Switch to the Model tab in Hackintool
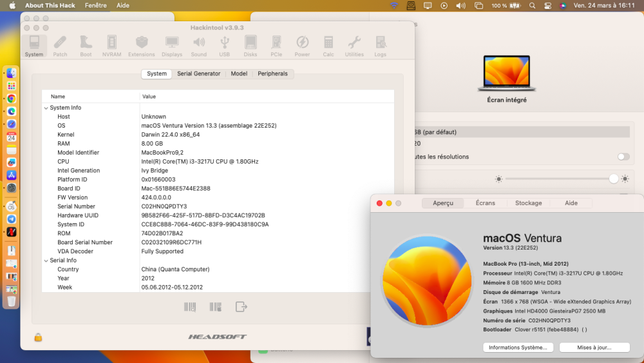Image resolution: width=644 pixels, height=363 pixels. [x=239, y=74]
